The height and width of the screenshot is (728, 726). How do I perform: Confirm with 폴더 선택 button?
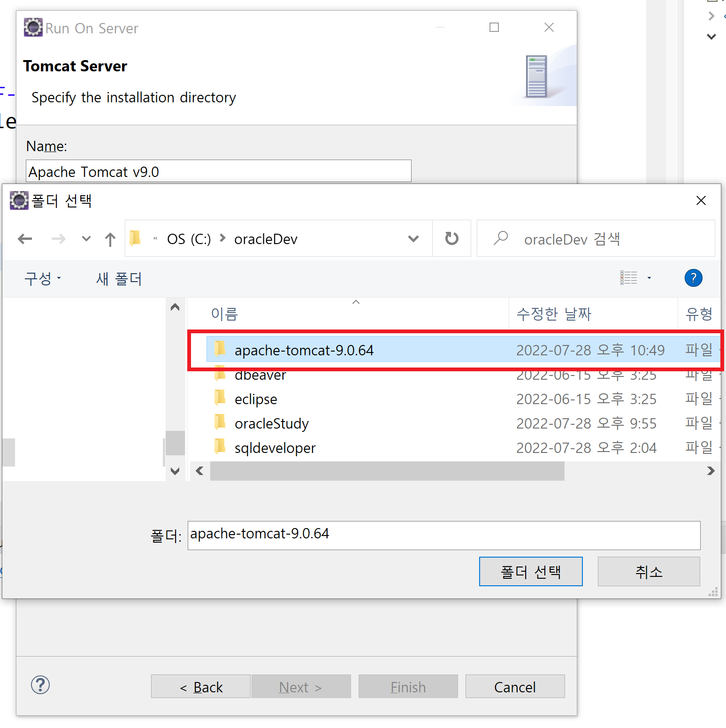pyautogui.click(x=531, y=571)
